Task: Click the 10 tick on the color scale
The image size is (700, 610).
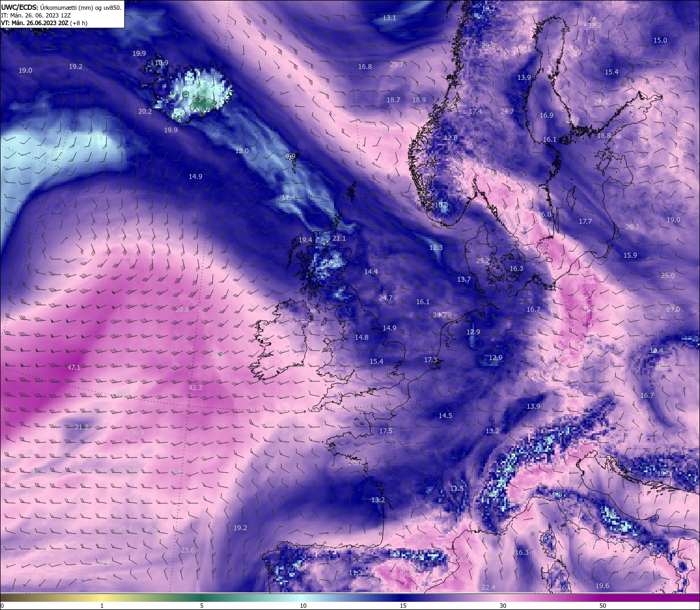Action: click(x=303, y=606)
